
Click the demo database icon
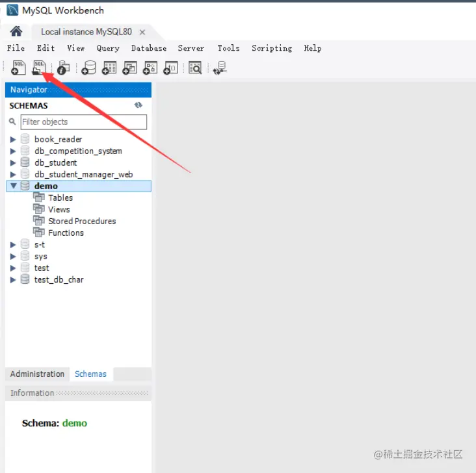pos(25,186)
